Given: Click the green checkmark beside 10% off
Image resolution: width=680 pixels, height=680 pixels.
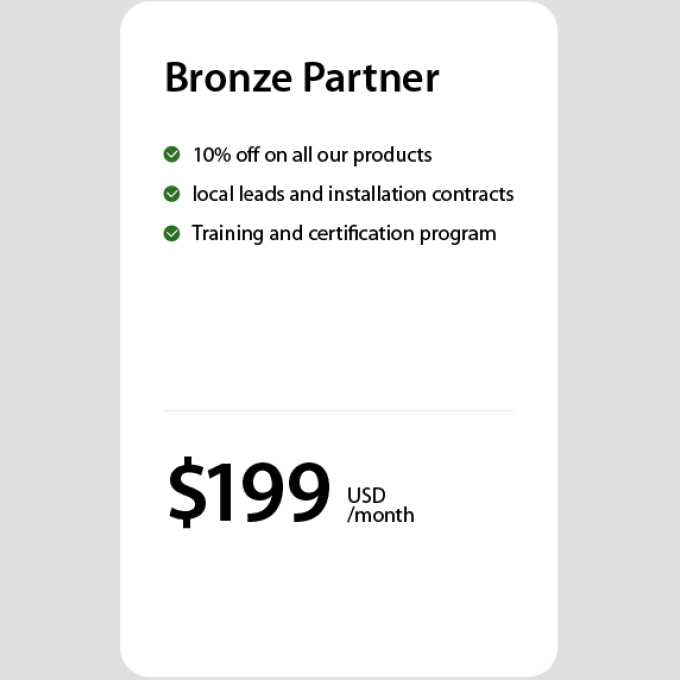Looking at the screenshot, I should click(x=172, y=154).
